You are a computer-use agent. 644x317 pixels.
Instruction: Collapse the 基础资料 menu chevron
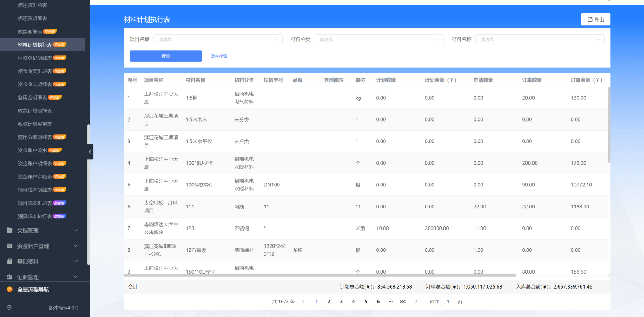pyautogui.click(x=75, y=261)
